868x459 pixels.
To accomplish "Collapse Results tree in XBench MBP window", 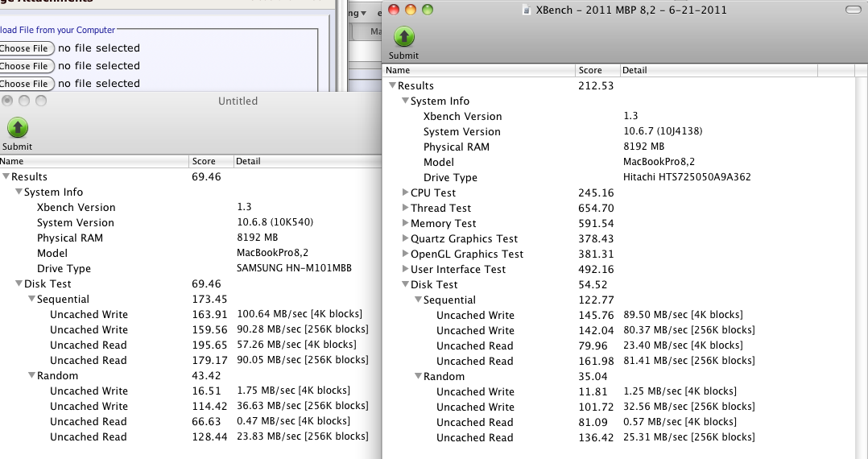I will pos(392,85).
